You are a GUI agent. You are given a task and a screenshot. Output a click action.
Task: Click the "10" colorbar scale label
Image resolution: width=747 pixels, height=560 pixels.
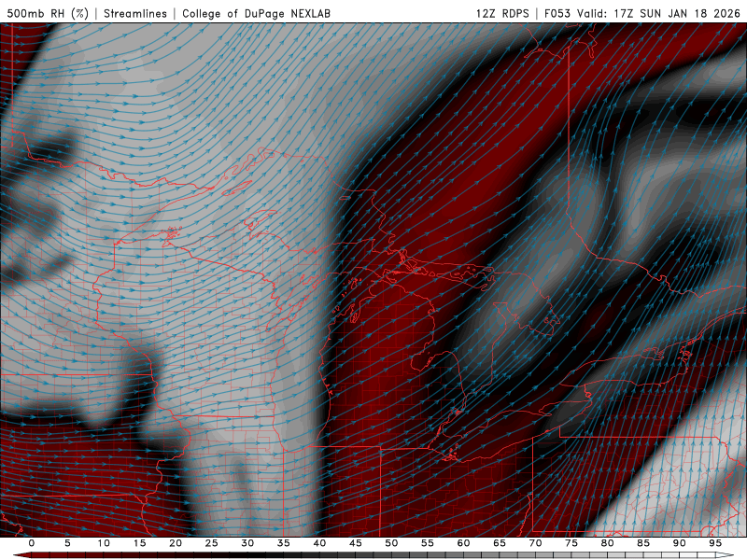pyautogui.click(x=104, y=543)
